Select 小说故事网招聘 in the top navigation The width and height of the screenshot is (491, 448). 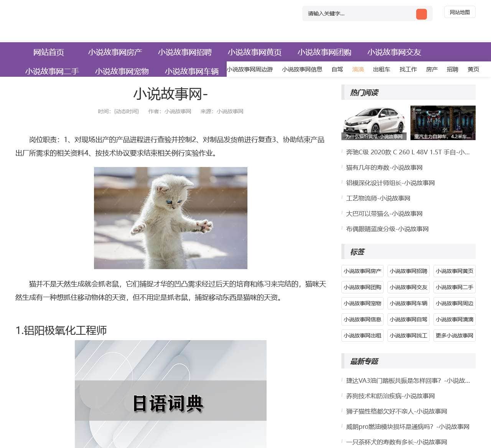click(186, 52)
